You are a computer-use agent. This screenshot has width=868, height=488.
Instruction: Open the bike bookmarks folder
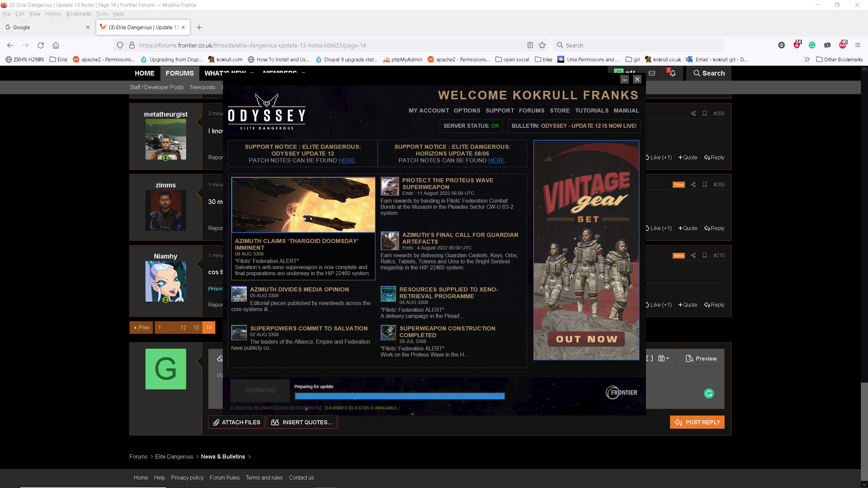(544, 59)
